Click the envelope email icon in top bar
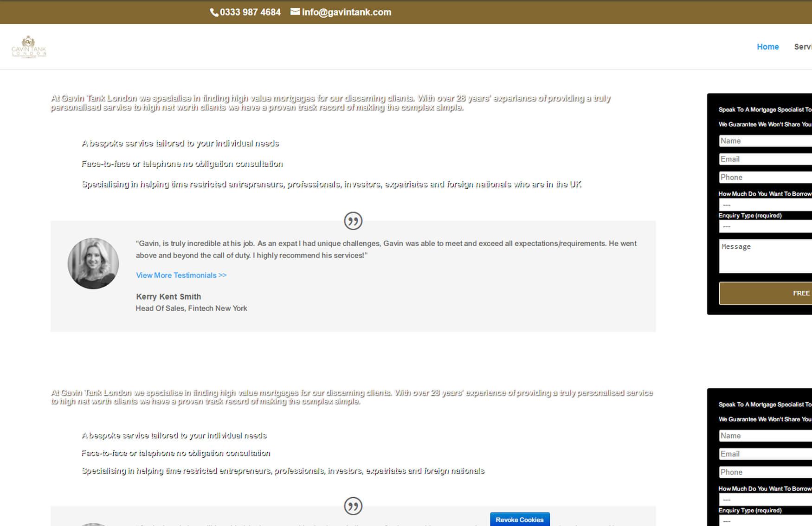812x526 pixels. pyautogui.click(x=295, y=12)
